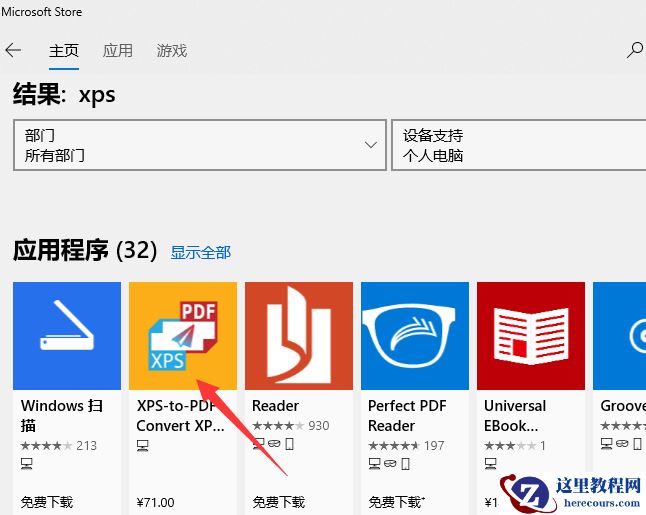Viewport: 646px width, 515px height.
Task: Click the PC device icon under XPS-to-PDF
Action: click(x=143, y=445)
